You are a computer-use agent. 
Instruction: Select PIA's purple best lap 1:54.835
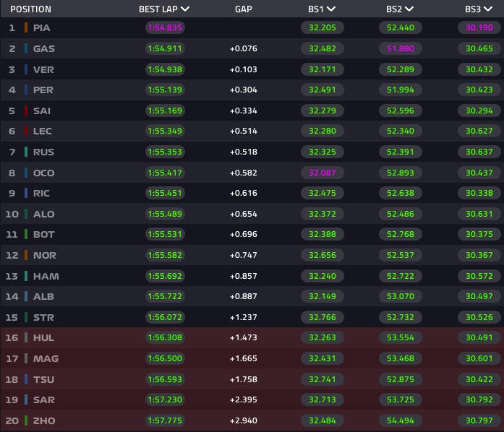[x=165, y=27]
